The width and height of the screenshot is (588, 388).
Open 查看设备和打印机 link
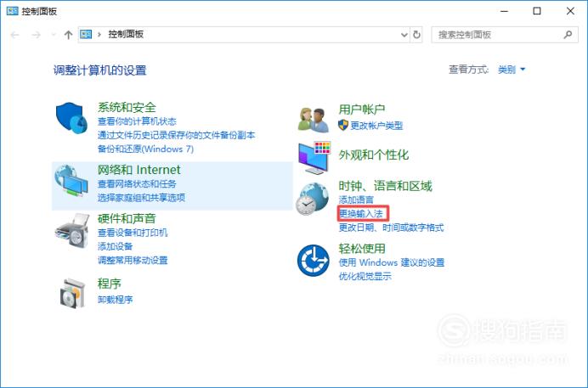point(133,233)
